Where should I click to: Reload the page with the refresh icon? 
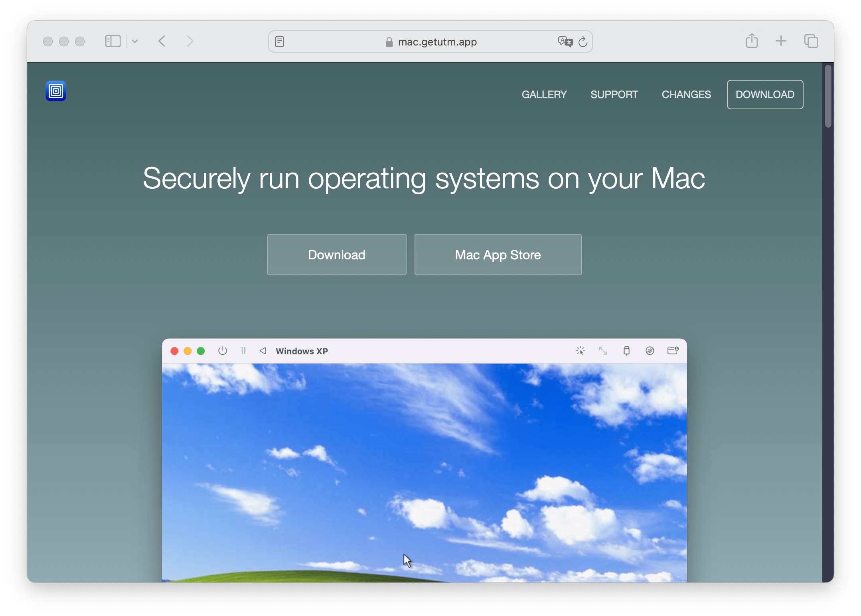[x=583, y=41]
